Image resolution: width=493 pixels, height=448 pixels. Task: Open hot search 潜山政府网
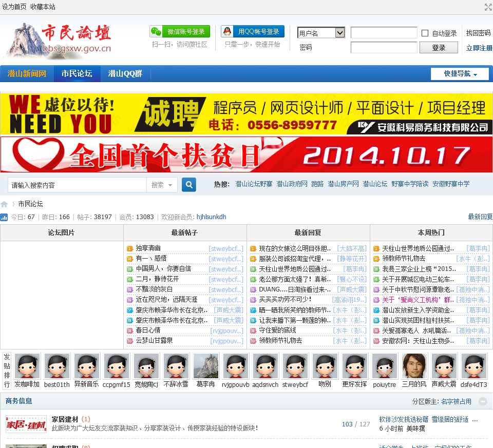click(292, 184)
